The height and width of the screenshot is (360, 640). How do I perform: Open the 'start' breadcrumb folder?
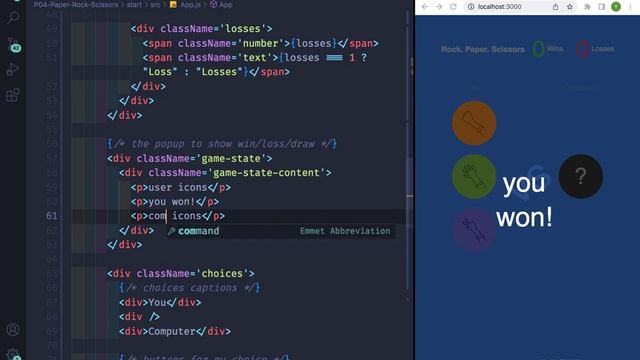coord(134,5)
